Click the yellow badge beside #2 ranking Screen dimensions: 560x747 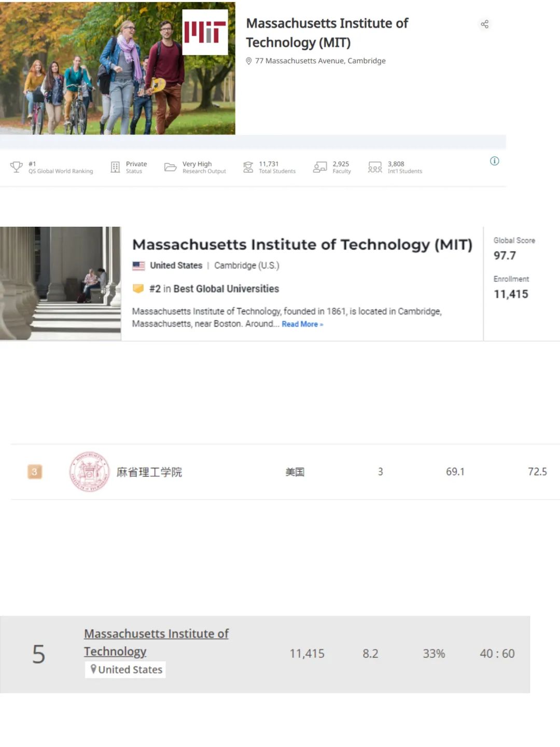pos(138,288)
